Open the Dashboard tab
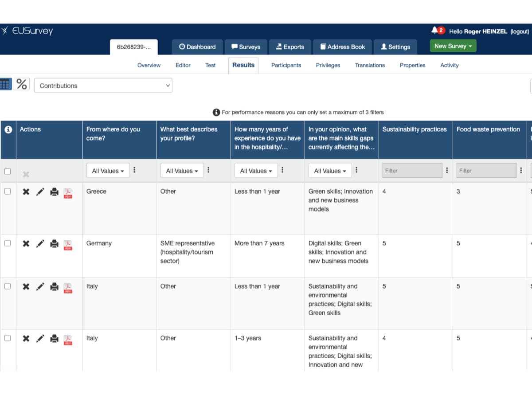Image resolution: width=532 pixels, height=399 pixels. [x=197, y=47]
